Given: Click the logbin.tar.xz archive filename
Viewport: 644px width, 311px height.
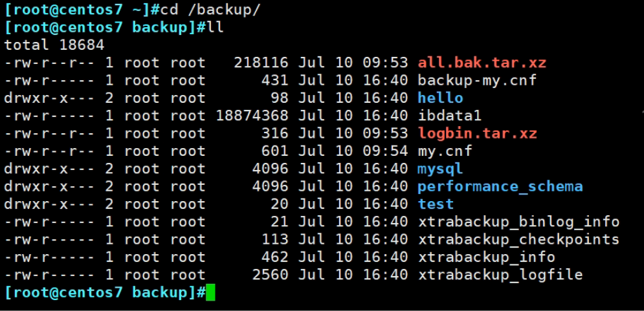Looking at the screenshot, I should 477,134.
